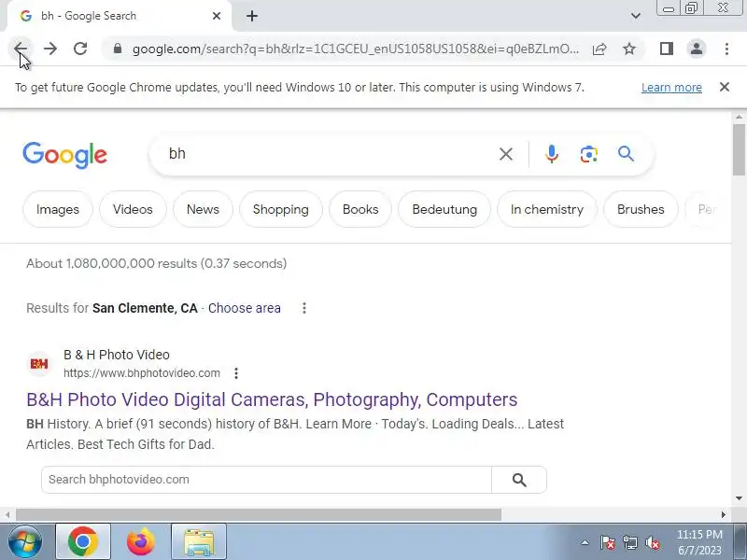Click the vertical scrollbar thumb

(739, 149)
